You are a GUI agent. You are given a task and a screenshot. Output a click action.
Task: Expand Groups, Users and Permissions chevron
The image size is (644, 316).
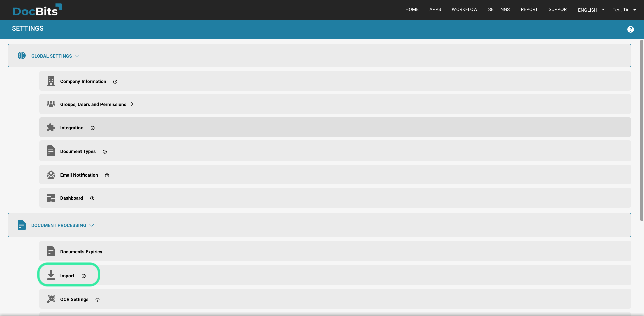(132, 104)
